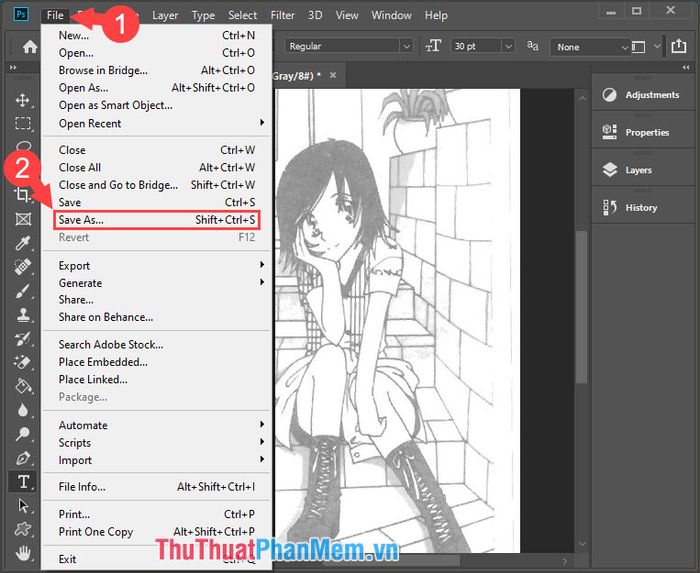The height and width of the screenshot is (573, 700).
Task: Click the scroll down arrow of canvas
Action: tap(582, 544)
